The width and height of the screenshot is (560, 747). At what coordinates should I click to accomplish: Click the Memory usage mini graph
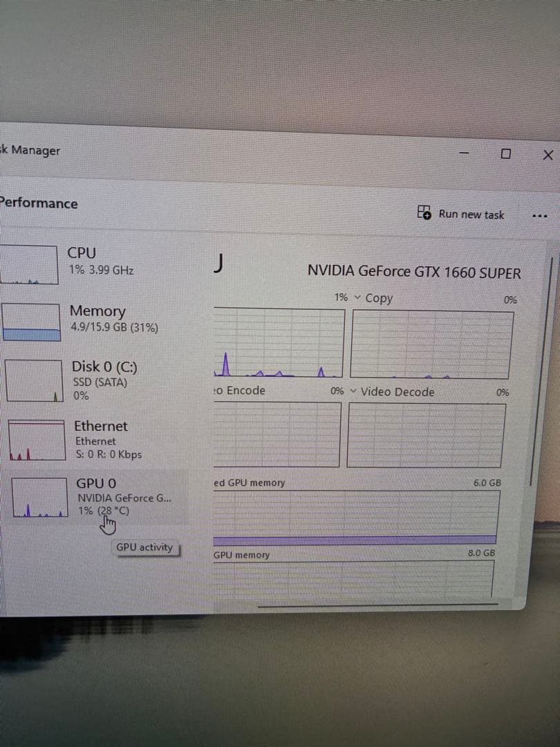[x=31, y=322]
